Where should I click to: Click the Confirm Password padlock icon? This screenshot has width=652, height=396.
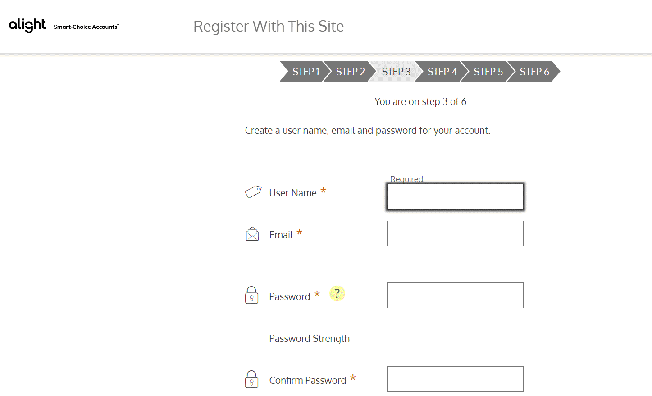click(252, 379)
